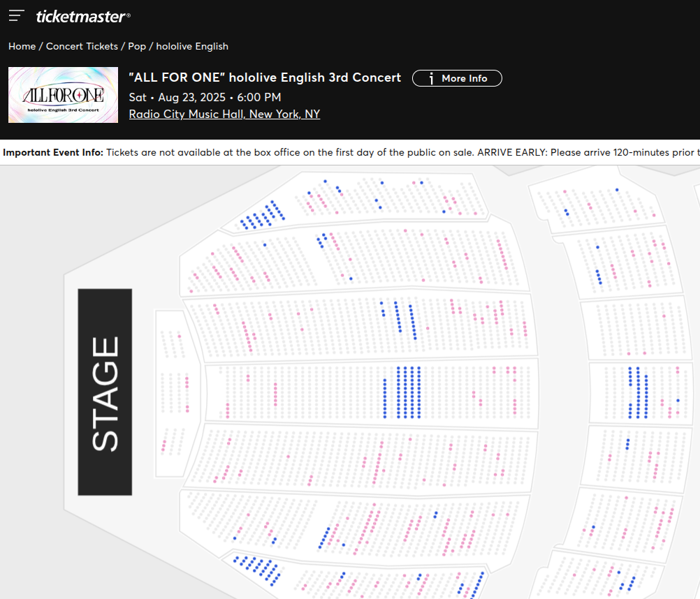Select diagonal blue seats above center block
This screenshot has width=700, height=599.
pos(399,320)
